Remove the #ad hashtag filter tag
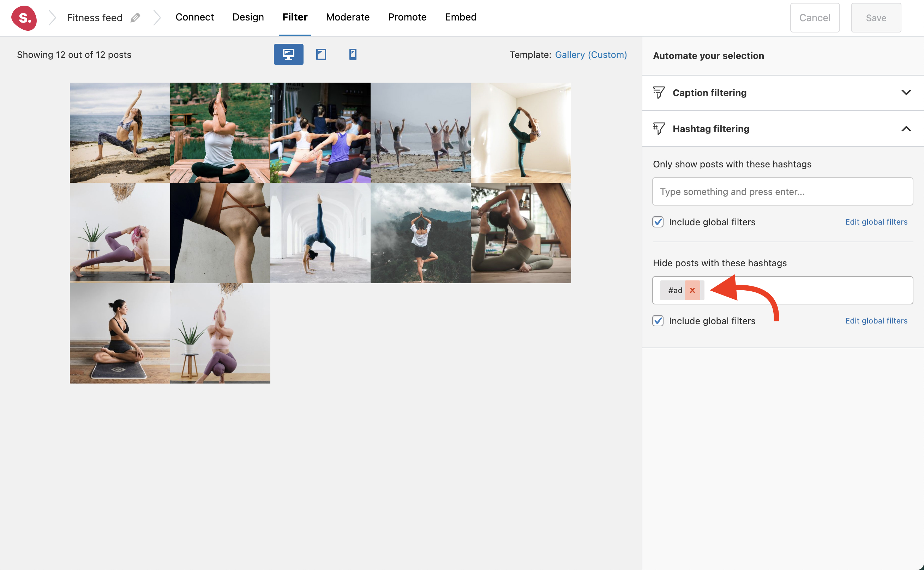This screenshot has height=570, width=924. [694, 290]
